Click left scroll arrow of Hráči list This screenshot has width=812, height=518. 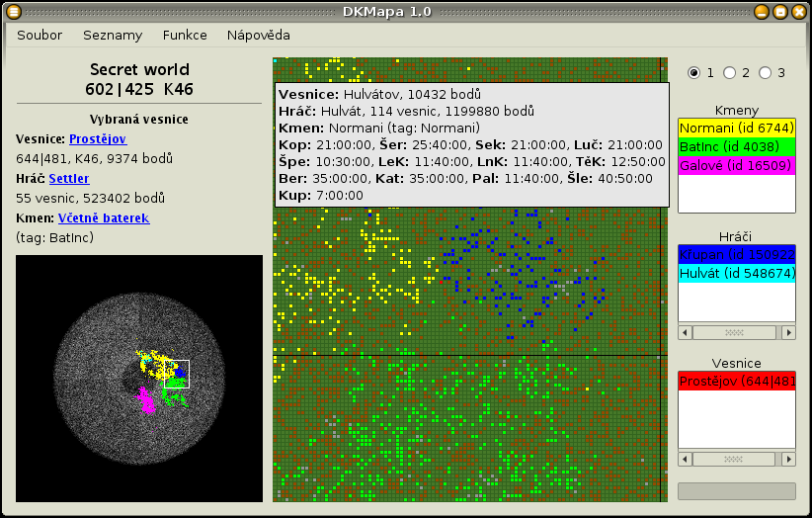tap(686, 332)
